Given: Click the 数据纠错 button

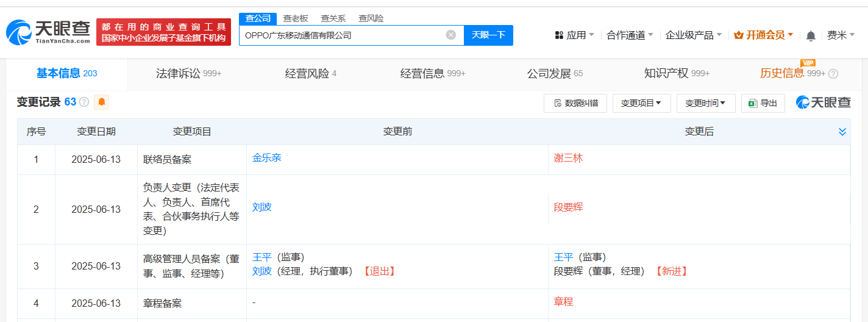Looking at the screenshot, I should pyautogui.click(x=575, y=104).
